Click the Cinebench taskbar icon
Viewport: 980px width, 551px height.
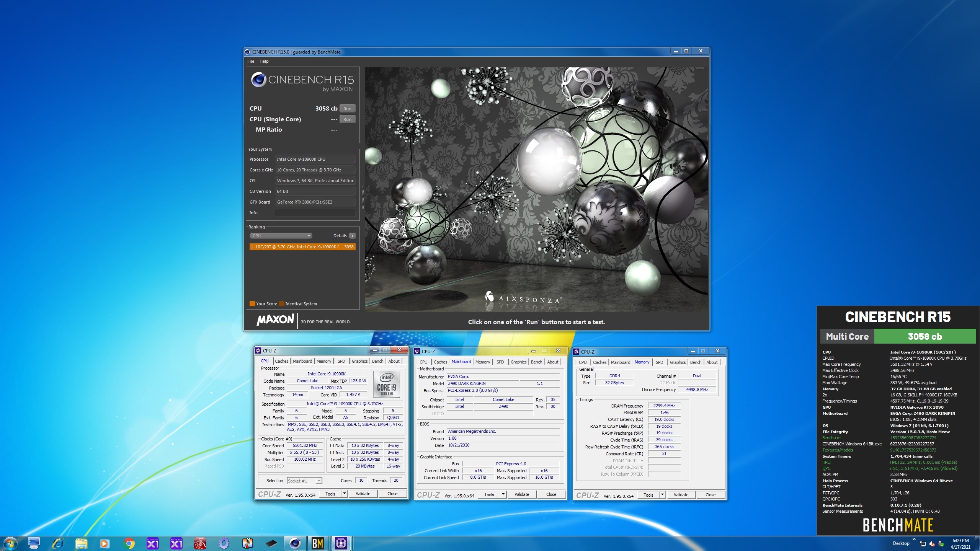(294, 543)
